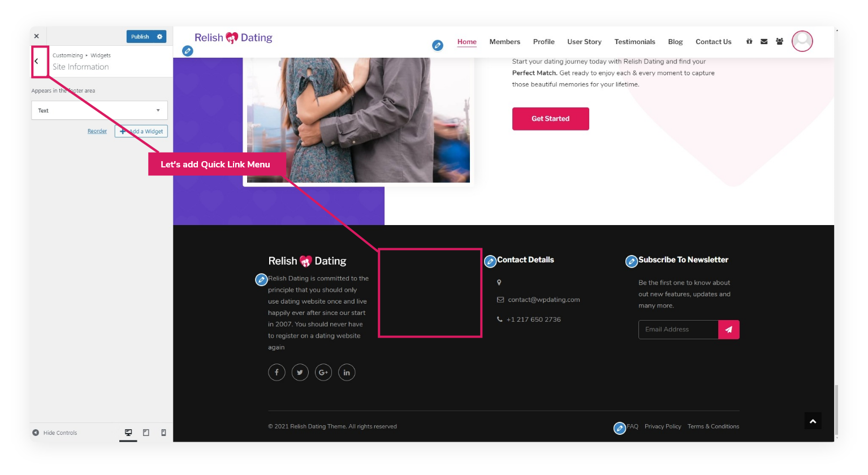Viewport: 868px width, 475px height.
Task: Click the scroll-to-top arrow button
Action: 813,421
